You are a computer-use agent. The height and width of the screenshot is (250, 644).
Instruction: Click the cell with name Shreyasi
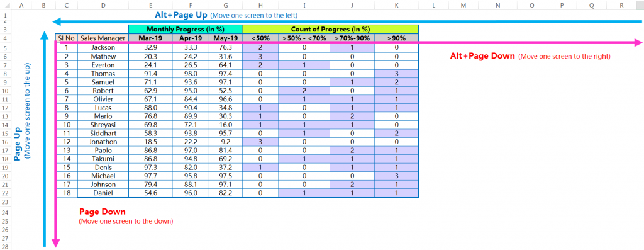(x=103, y=125)
